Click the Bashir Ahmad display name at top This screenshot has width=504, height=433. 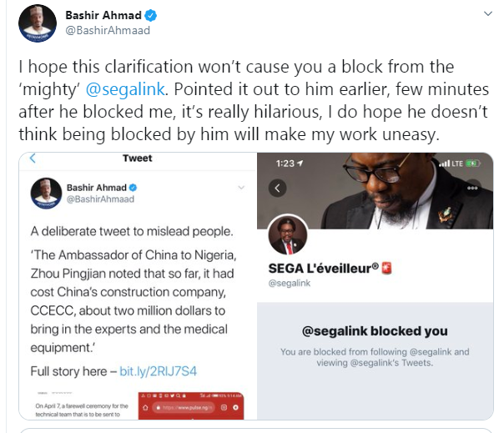pyautogui.click(x=103, y=15)
